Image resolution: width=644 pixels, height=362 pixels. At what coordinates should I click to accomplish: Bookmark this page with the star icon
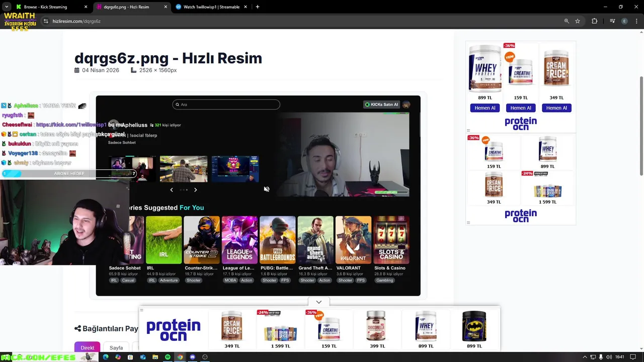tap(578, 21)
